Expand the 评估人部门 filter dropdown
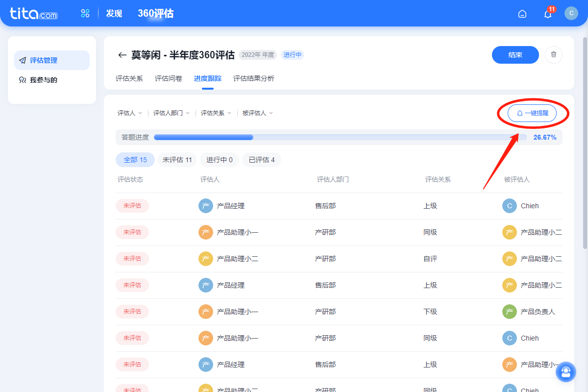 tap(171, 113)
